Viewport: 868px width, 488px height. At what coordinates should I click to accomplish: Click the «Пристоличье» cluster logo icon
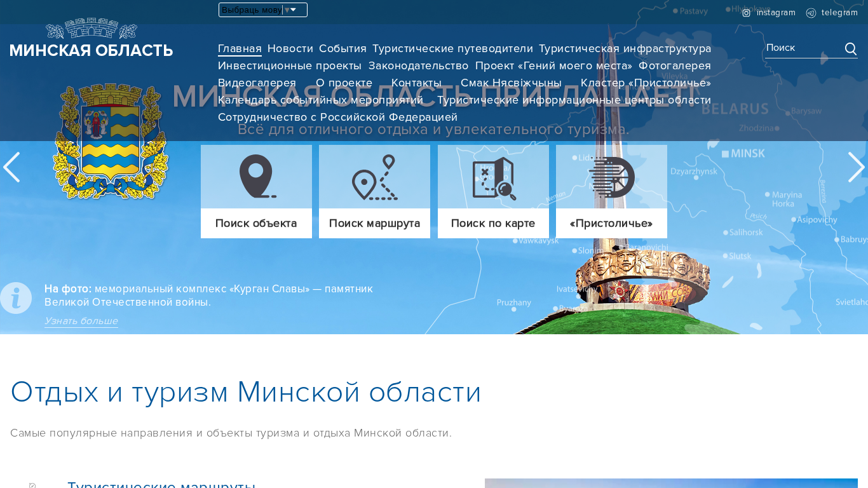611,177
